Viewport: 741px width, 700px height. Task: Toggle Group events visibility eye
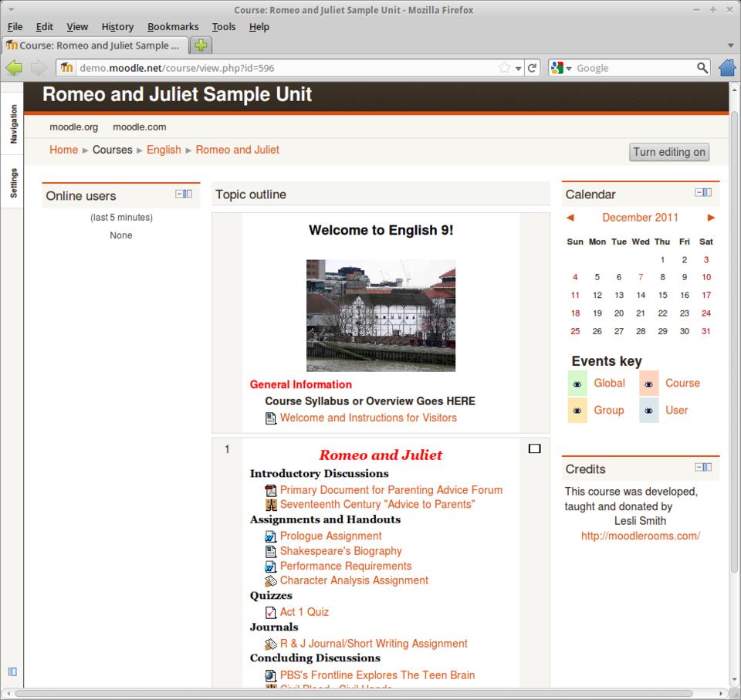click(577, 411)
